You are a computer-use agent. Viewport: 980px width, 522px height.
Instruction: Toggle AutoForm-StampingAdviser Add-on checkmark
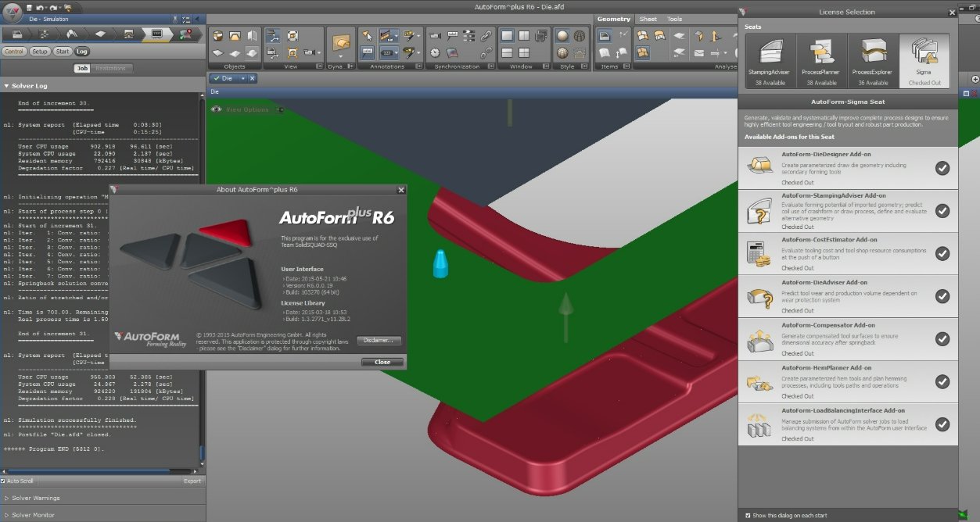point(942,210)
